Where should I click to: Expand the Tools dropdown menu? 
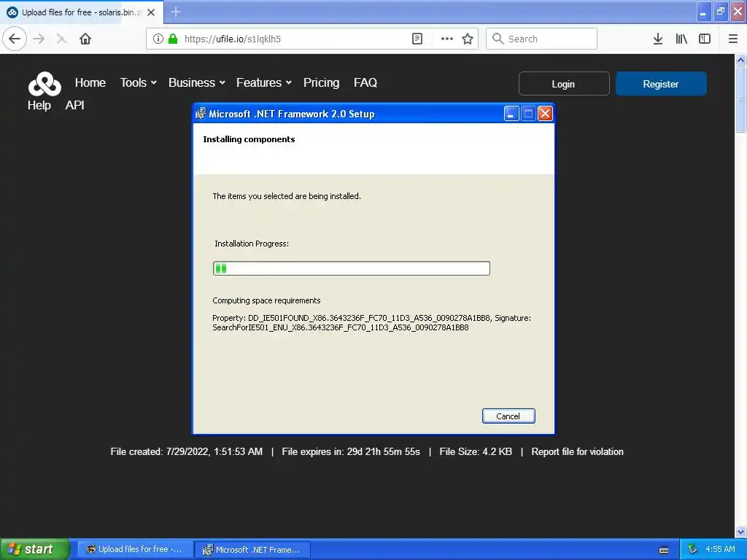[x=138, y=82]
